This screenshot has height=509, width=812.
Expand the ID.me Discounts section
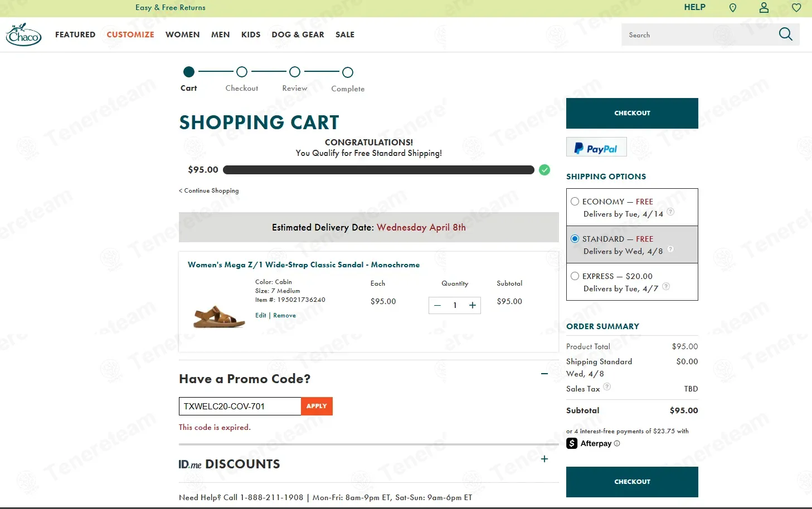coord(544,459)
